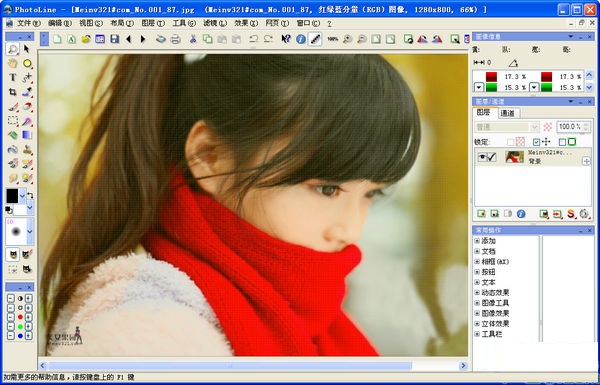The height and width of the screenshot is (385, 600).
Task: Increase blue channel with plus button
Action: 28,336
